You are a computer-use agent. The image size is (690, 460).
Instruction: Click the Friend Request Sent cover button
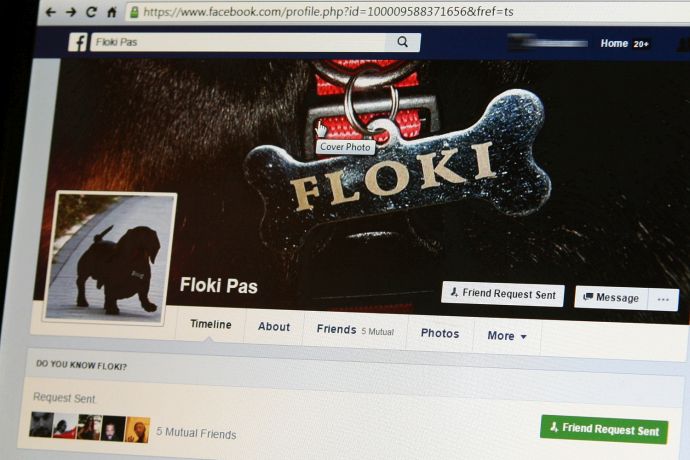(x=503, y=294)
